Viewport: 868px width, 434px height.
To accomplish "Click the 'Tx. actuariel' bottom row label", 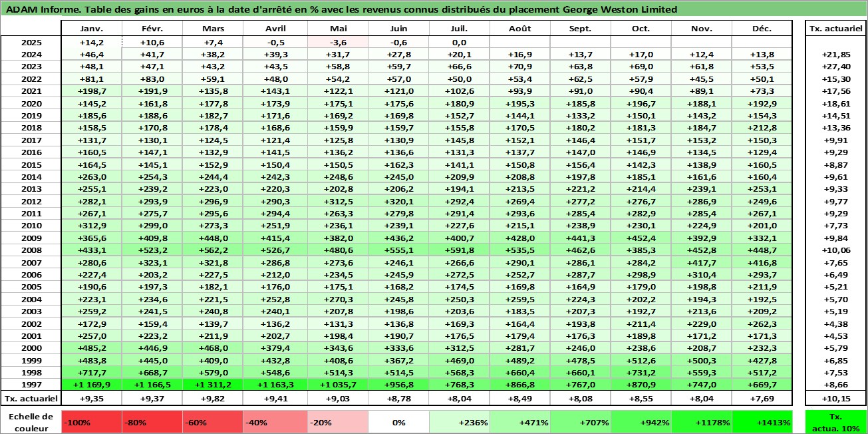I will pos(31,398).
